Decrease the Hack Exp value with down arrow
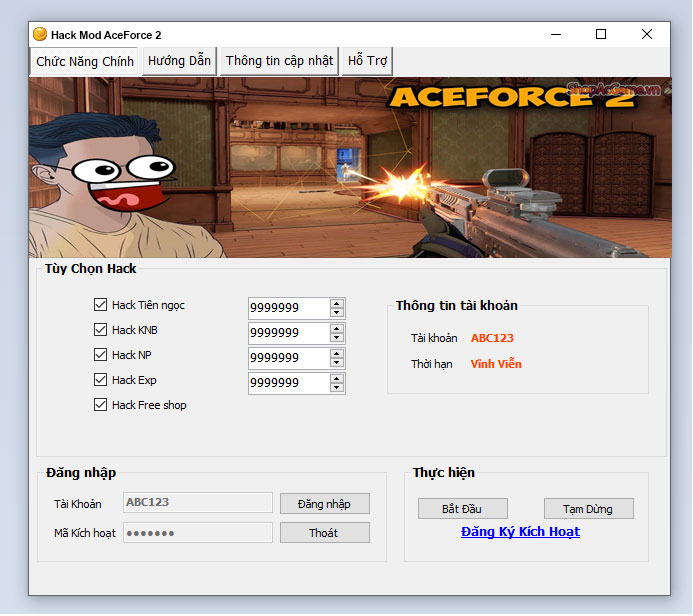693x616 pixels. pyautogui.click(x=337, y=388)
